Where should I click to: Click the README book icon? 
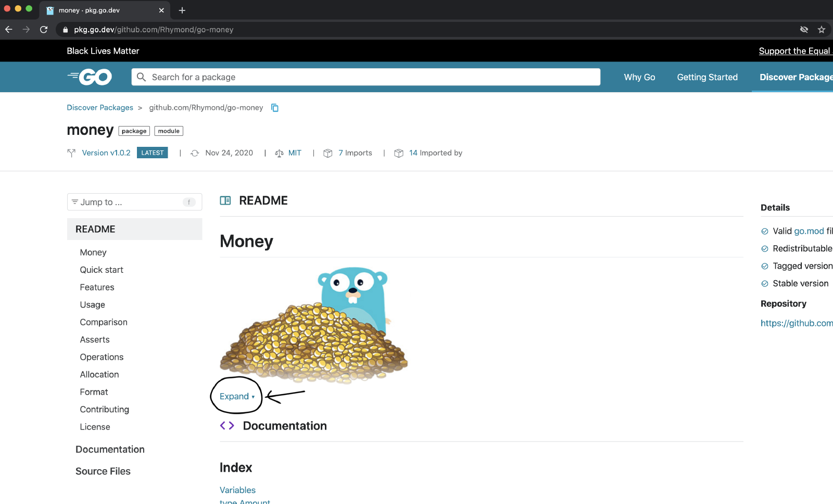pyautogui.click(x=225, y=200)
